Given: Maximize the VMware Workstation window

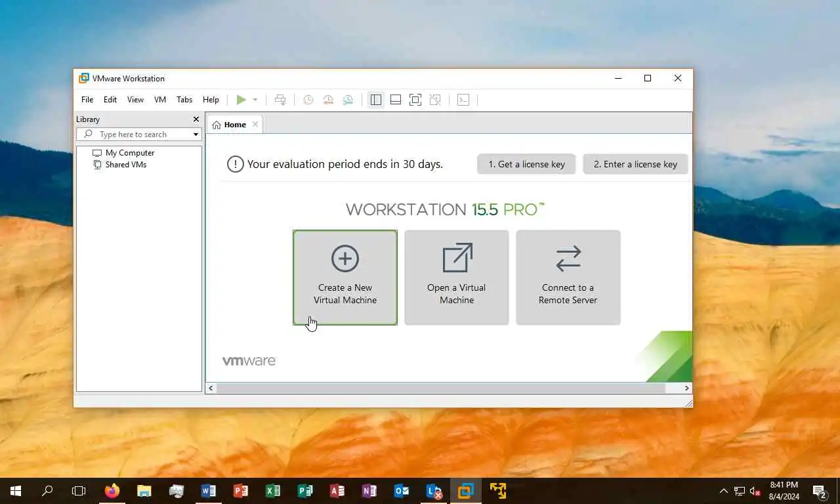Looking at the screenshot, I should point(648,78).
